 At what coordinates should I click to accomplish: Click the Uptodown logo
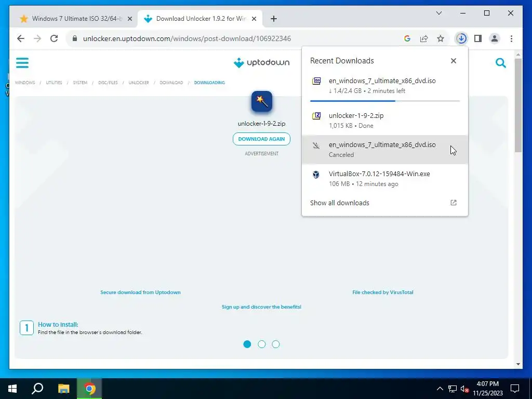click(262, 62)
